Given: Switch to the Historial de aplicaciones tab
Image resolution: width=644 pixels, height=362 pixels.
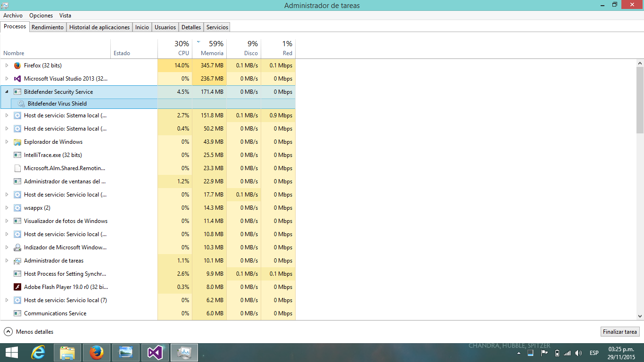Looking at the screenshot, I should pyautogui.click(x=99, y=27).
